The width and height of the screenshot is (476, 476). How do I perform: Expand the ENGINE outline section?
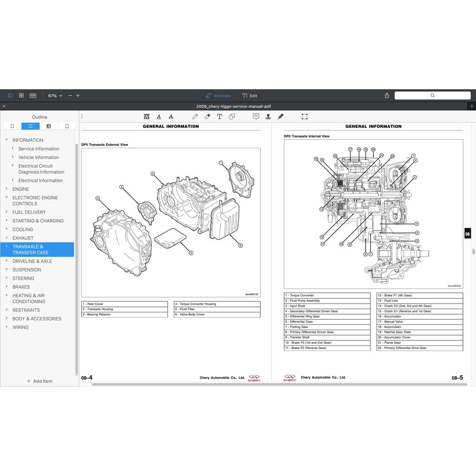(x=7, y=189)
